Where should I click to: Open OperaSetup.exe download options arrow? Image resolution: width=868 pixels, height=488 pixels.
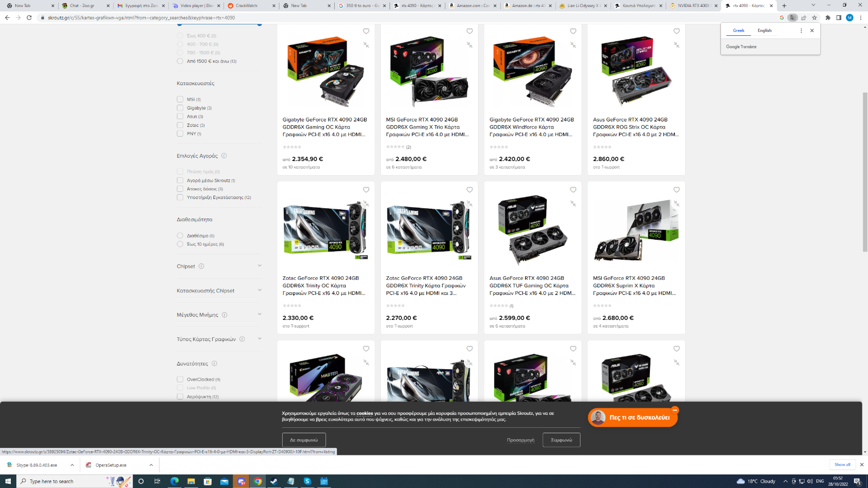tap(151, 465)
